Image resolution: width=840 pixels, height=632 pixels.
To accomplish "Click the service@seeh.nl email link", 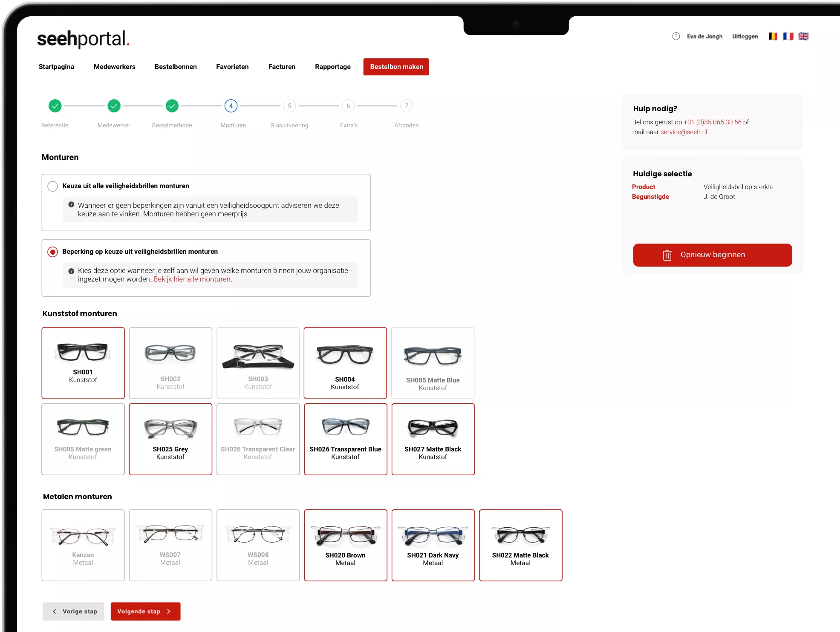I will click(684, 132).
